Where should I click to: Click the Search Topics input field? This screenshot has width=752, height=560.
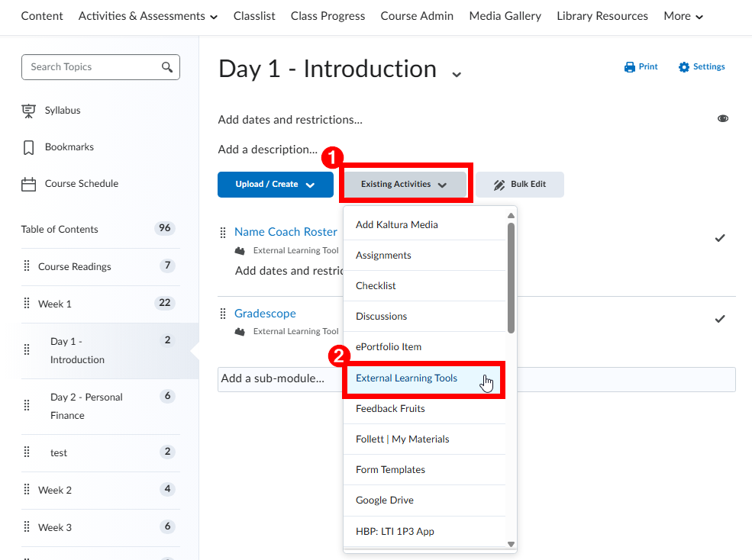(92, 67)
